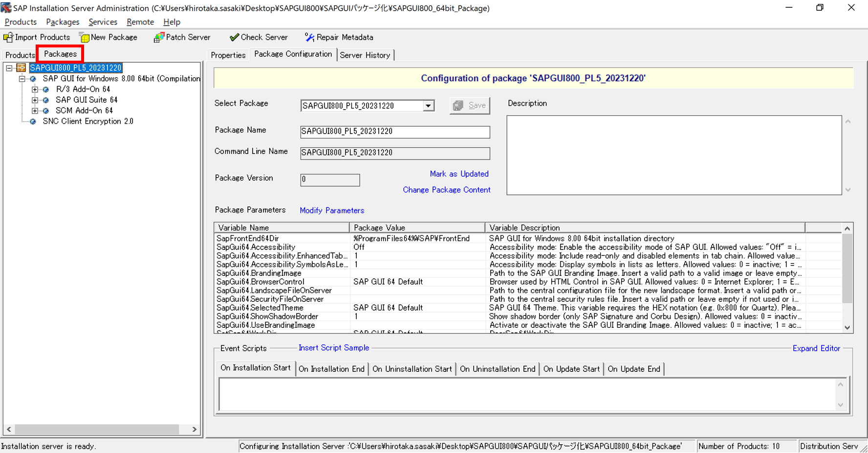
Task: Click the SAP GUI Suite 64 node icon
Action: (46, 100)
